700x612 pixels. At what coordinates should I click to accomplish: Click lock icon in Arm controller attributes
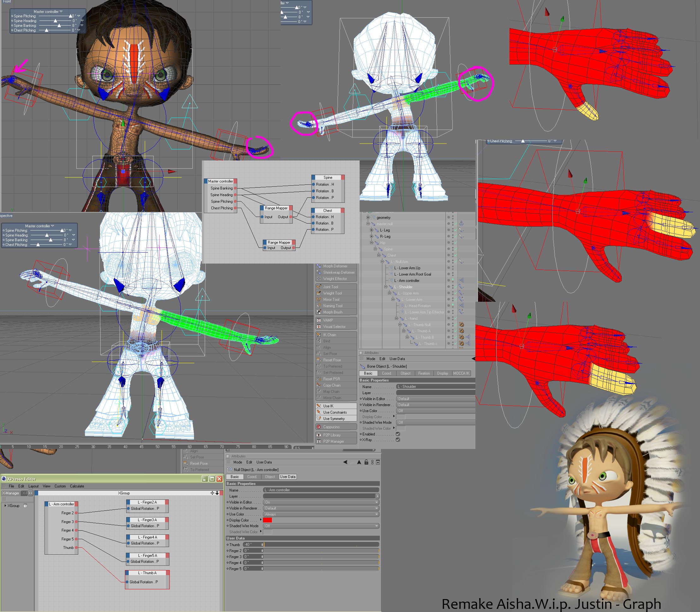[366, 462]
